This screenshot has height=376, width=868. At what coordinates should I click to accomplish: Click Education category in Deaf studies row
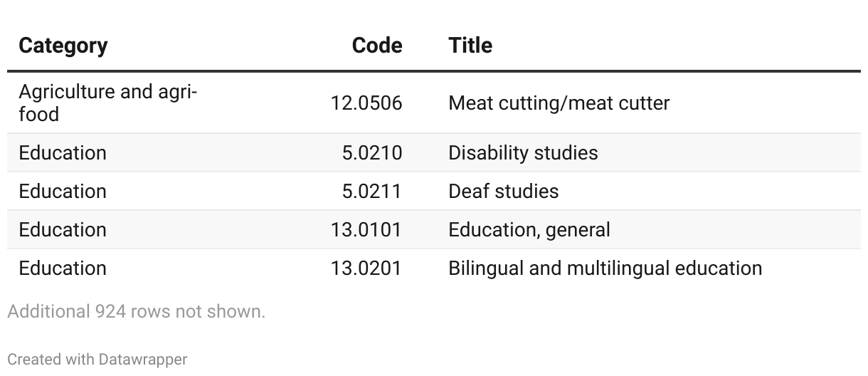click(x=63, y=192)
